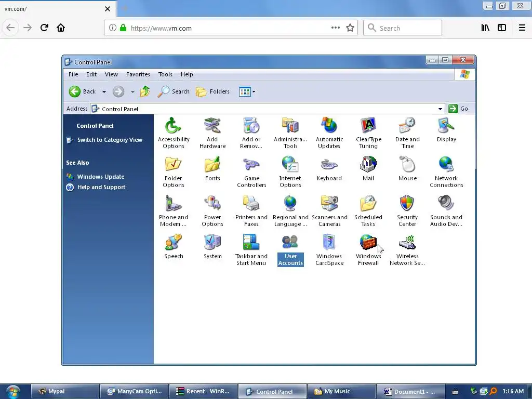Open the View menu

111,74
